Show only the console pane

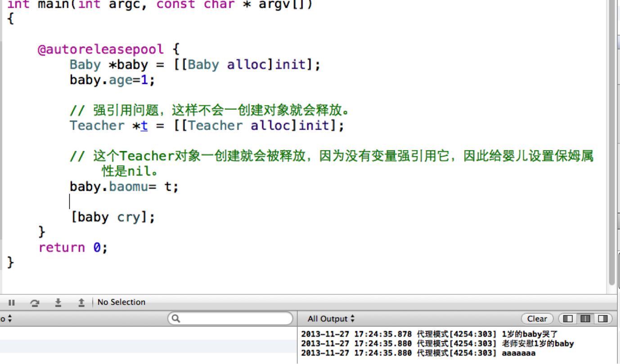point(602,319)
